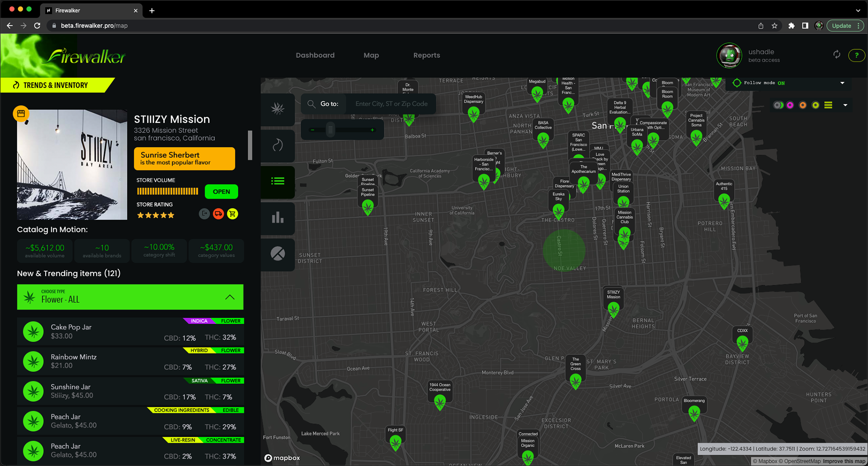Toggle Follow mode ON crosshair
The image size is (868, 466).
[x=736, y=83]
